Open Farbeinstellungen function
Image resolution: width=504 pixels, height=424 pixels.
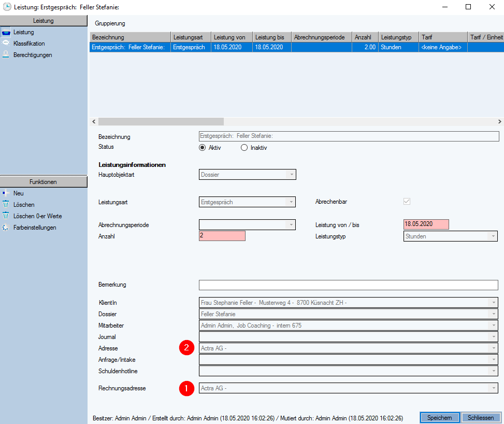tap(35, 228)
